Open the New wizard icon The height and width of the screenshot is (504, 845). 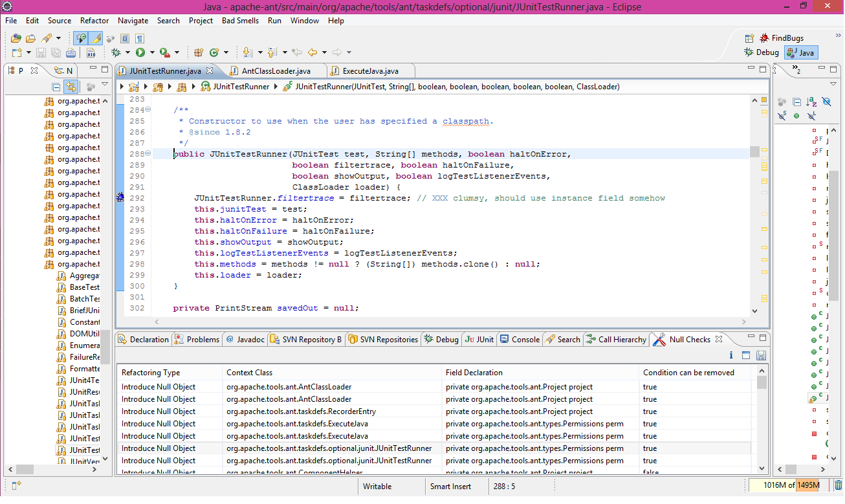[x=16, y=52]
